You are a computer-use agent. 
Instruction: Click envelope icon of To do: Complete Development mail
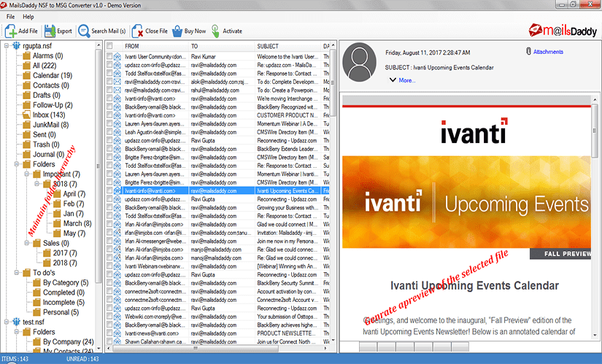[x=117, y=82]
